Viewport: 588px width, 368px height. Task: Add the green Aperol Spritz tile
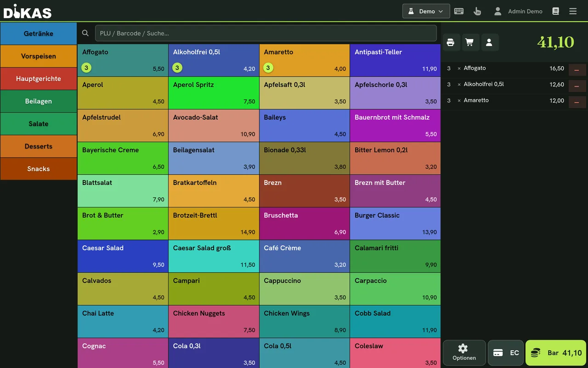tap(214, 93)
